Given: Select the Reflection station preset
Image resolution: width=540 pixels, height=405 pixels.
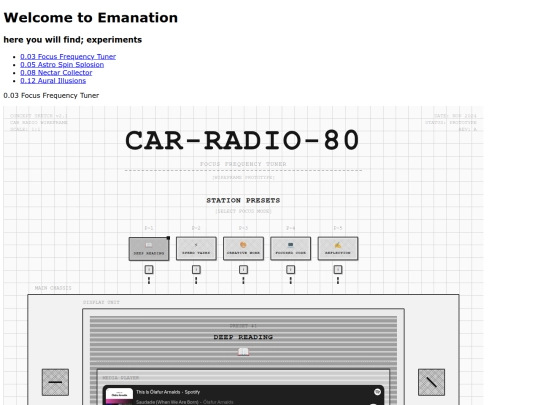Looking at the screenshot, I should (338, 248).
